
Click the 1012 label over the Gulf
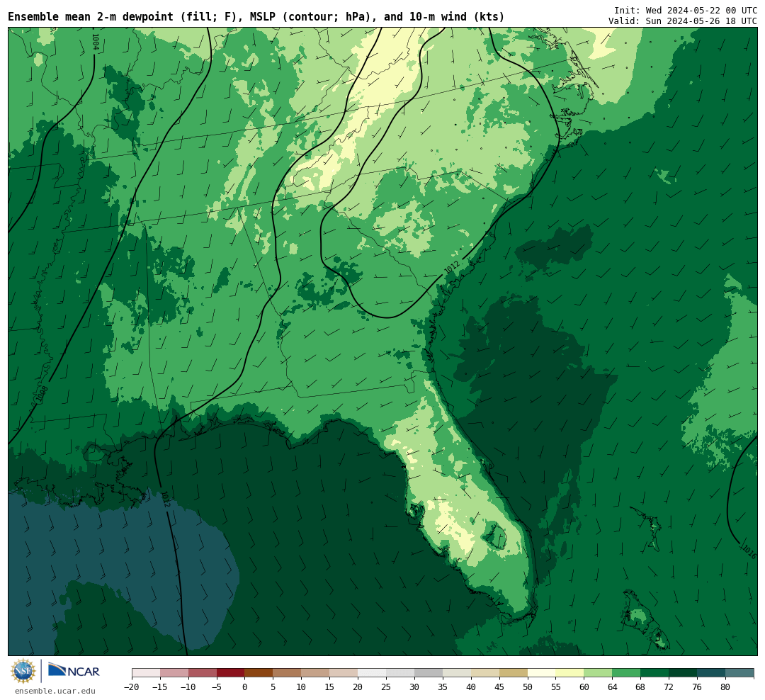coord(165,499)
